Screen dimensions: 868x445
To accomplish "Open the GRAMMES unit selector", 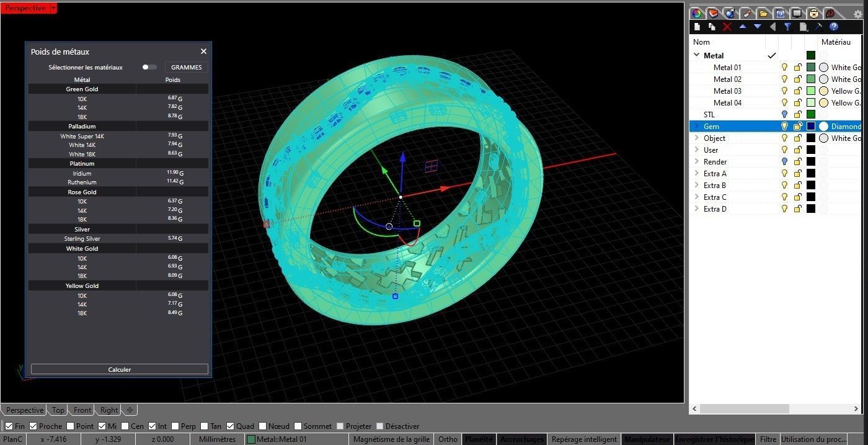I will [x=187, y=67].
